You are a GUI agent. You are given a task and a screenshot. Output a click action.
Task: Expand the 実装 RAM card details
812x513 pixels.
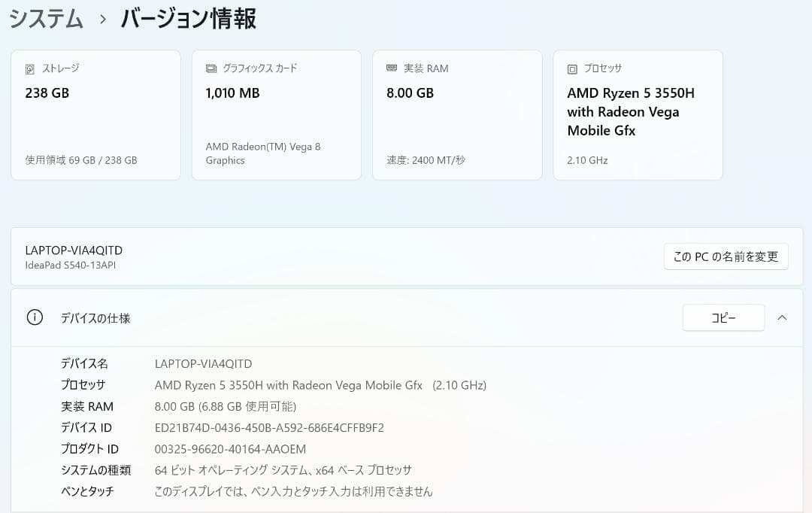coord(456,114)
